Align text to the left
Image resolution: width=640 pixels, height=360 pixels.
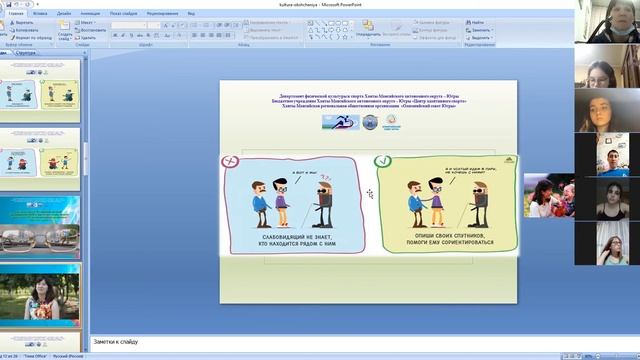(x=194, y=36)
